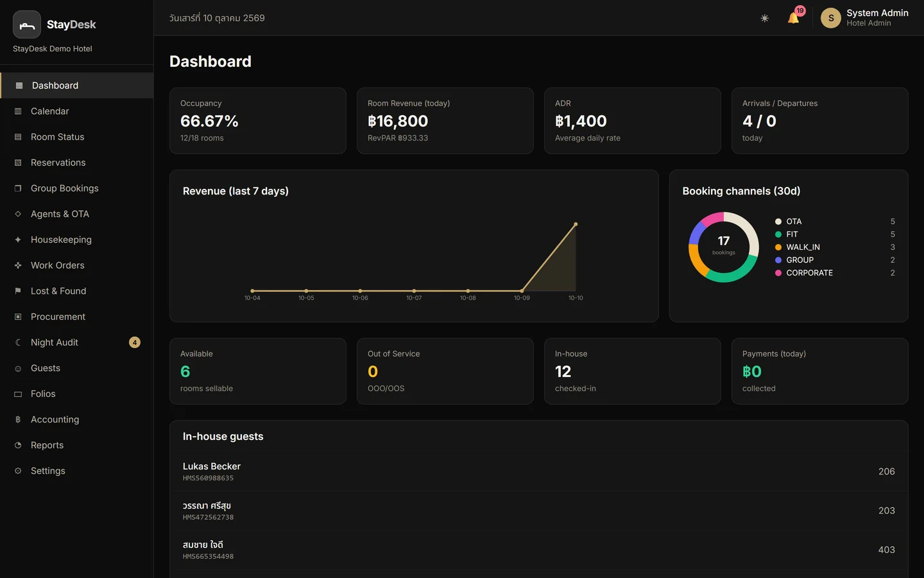The image size is (924, 578).
Task: Click the Folios sidebar icon
Action: point(18,394)
